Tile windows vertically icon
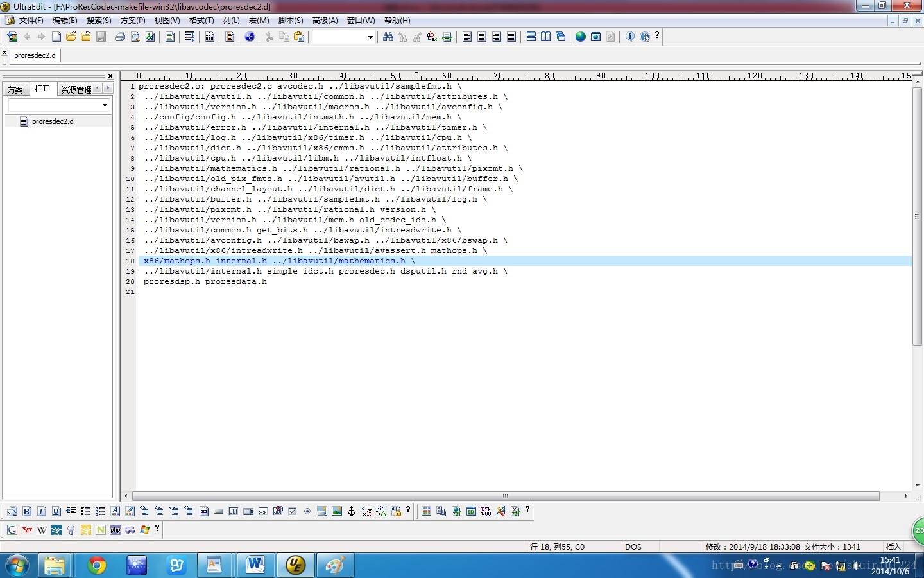The image size is (924, 578). pos(545,37)
